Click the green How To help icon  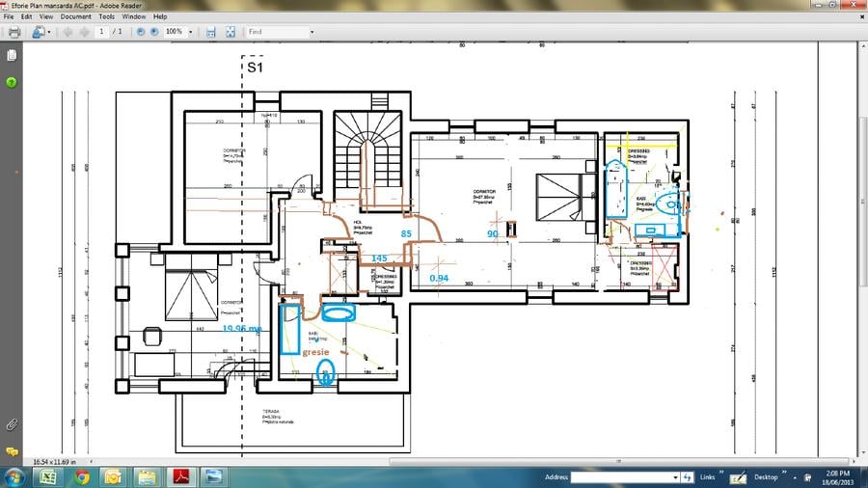click(12, 82)
